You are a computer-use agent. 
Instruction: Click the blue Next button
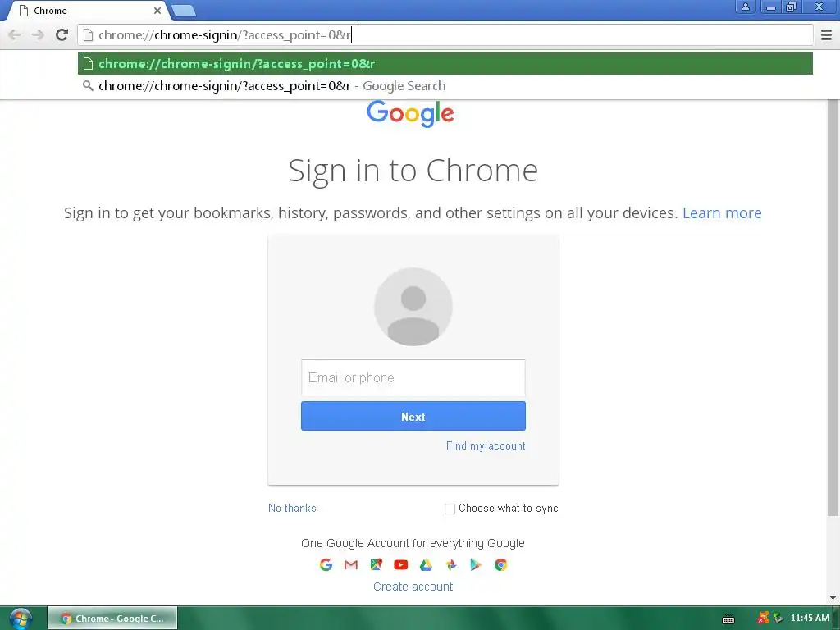(x=413, y=416)
